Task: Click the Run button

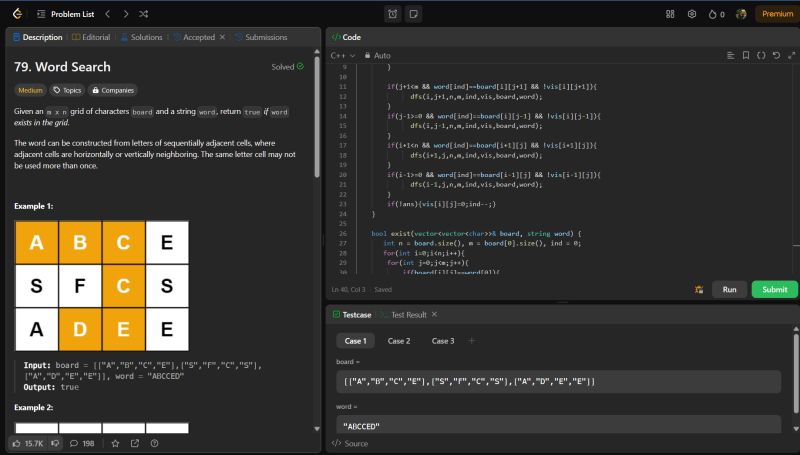Action: click(x=729, y=289)
